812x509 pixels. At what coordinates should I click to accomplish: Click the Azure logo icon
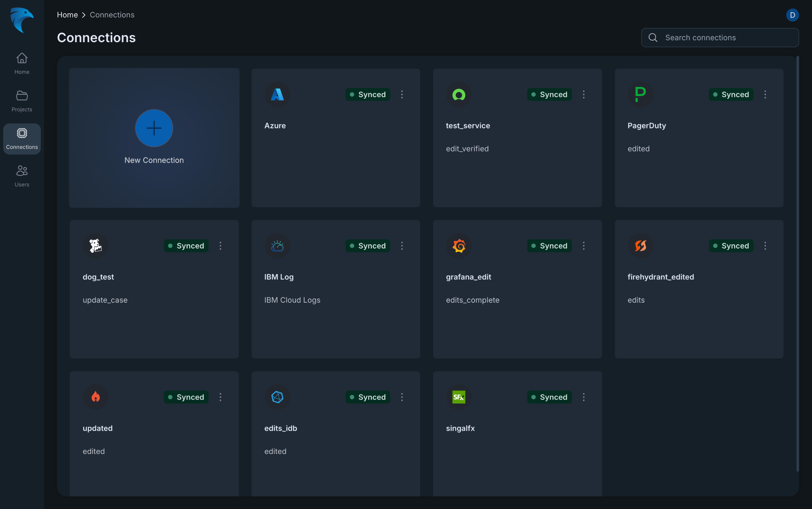tap(277, 94)
